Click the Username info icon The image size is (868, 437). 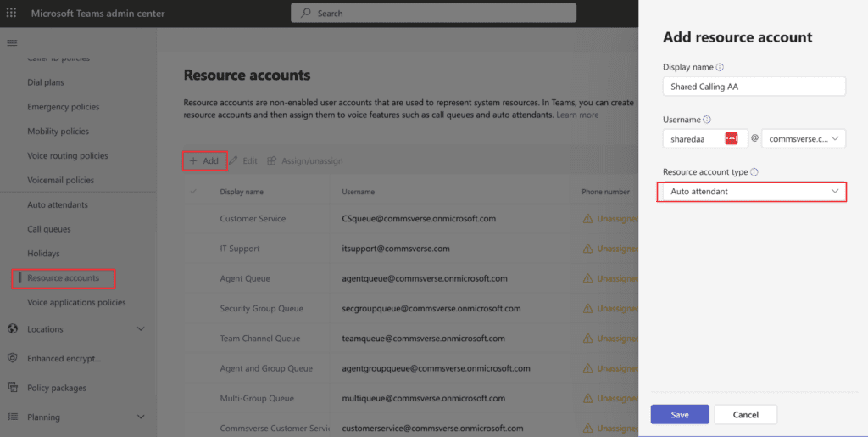(x=707, y=119)
